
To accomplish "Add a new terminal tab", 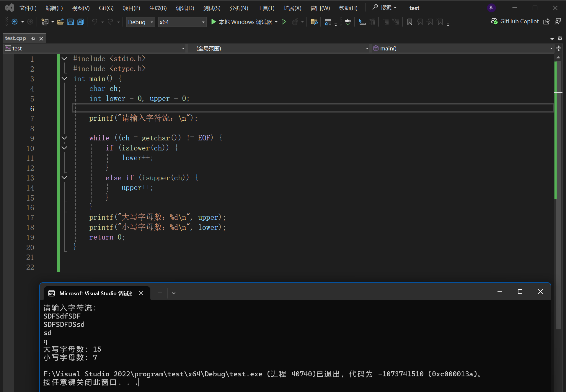I will 160,293.
